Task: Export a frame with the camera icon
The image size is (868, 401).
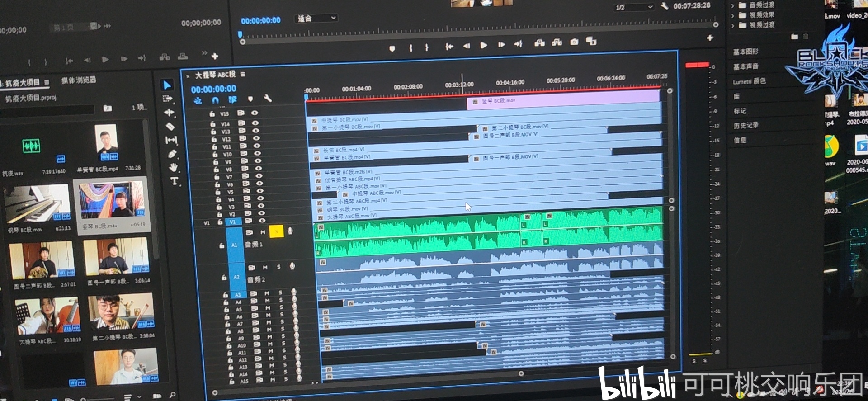Action: 574,42
